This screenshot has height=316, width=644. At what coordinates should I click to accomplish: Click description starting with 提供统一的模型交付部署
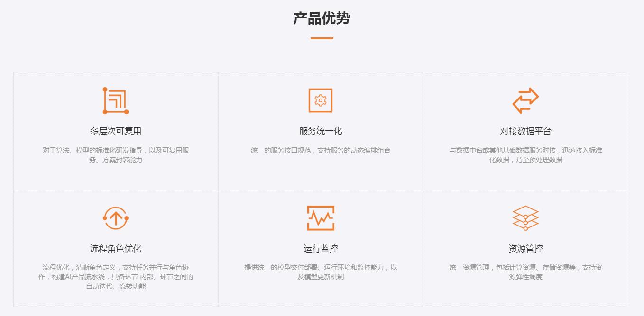321,272
